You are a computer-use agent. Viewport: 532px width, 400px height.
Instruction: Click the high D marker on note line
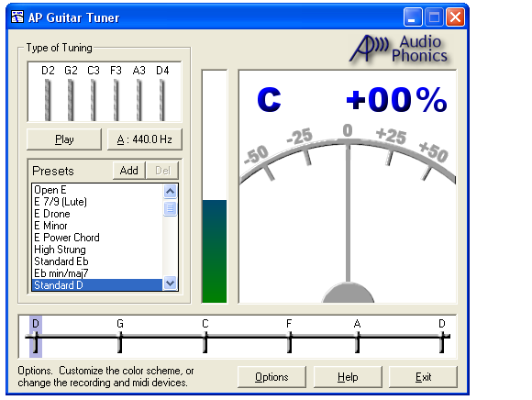(442, 337)
